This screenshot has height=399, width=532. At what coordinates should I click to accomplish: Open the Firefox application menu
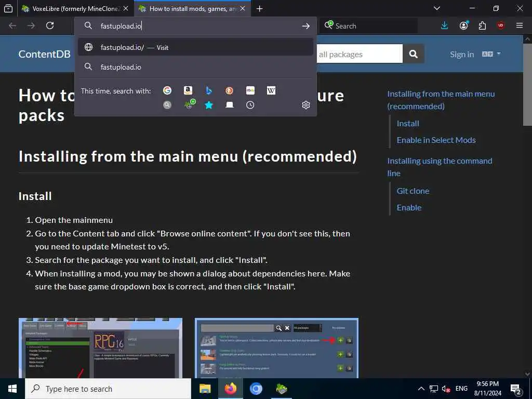pos(520,25)
